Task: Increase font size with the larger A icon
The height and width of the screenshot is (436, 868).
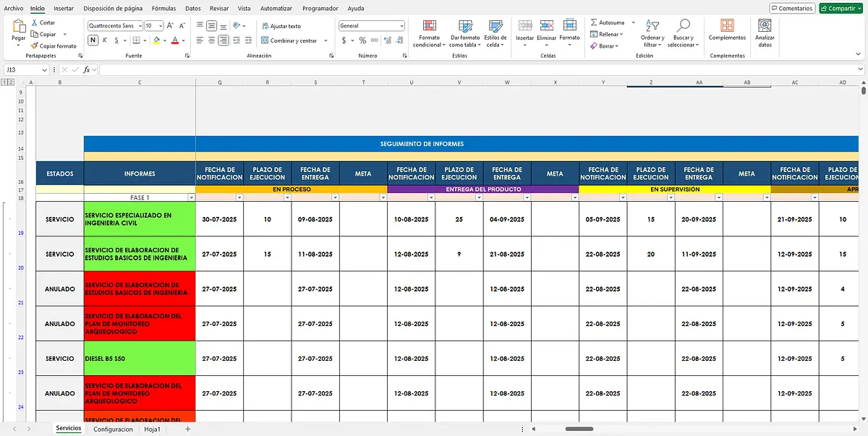Action: 170,25
